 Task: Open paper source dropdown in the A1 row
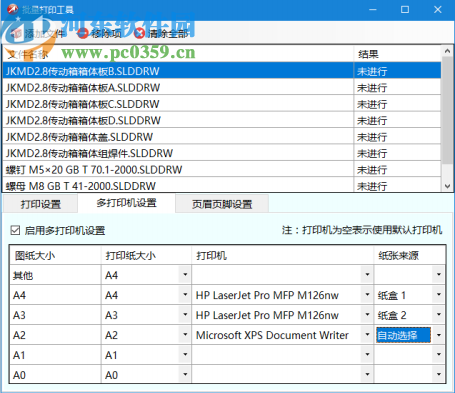[439, 354]
